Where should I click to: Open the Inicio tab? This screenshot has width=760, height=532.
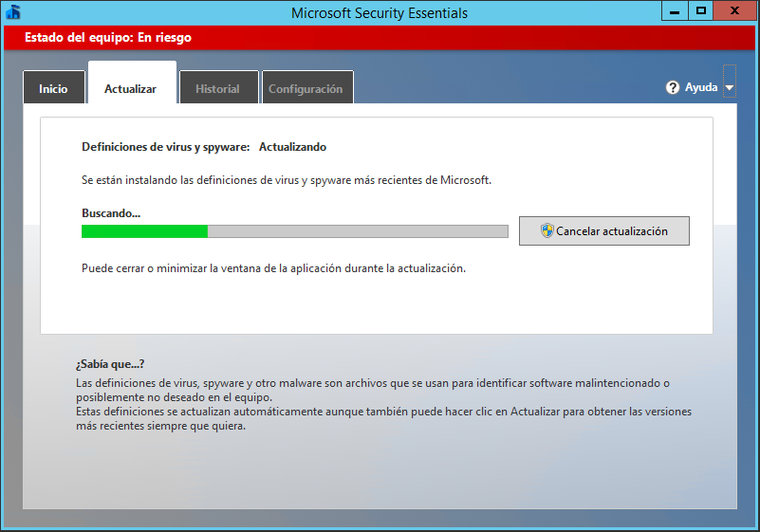[53, 88]
